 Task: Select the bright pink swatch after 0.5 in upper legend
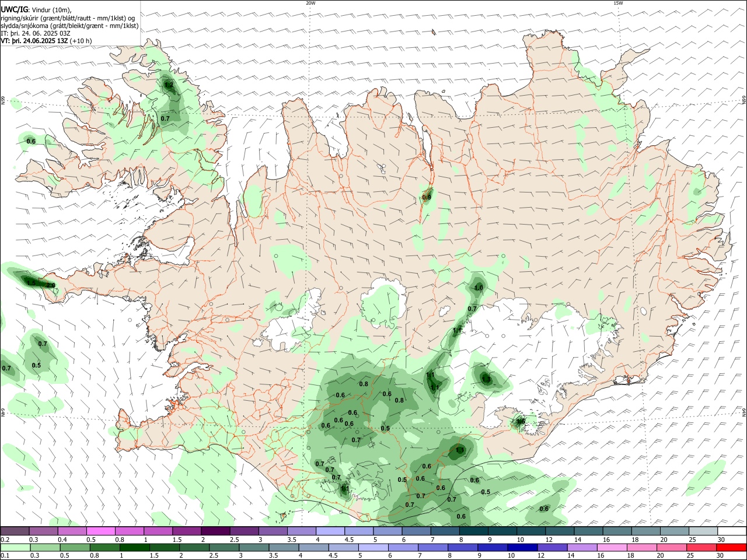point(100,531)
